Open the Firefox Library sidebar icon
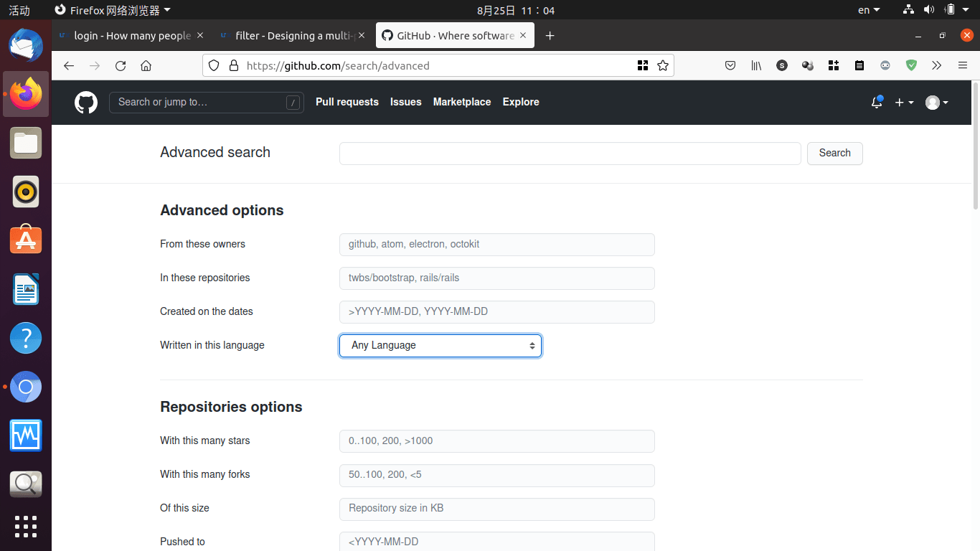The width and height of the screenshot is (980, 551). 756,65
